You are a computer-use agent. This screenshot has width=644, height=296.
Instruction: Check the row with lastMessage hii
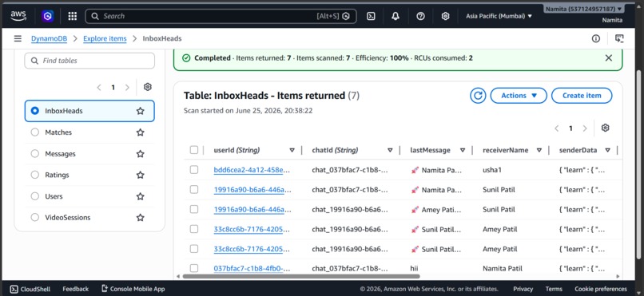click(x=194, y=268)
